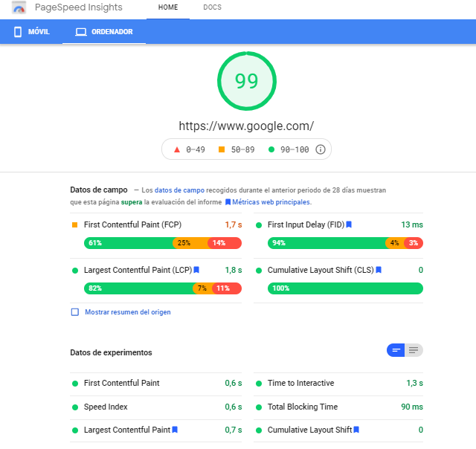Click the PageSpeed Insights logo icon

[x=19, y=7]
